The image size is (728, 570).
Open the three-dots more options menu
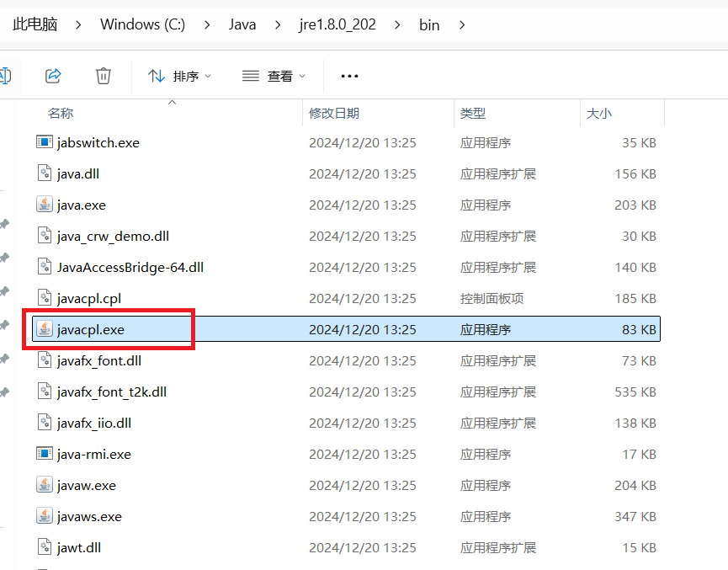349,76
